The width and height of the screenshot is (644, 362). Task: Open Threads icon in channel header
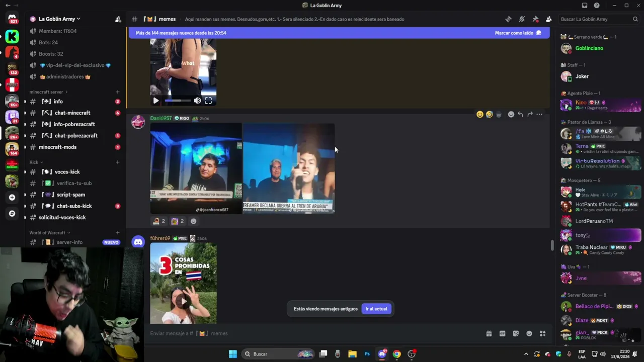click(509, 19)
